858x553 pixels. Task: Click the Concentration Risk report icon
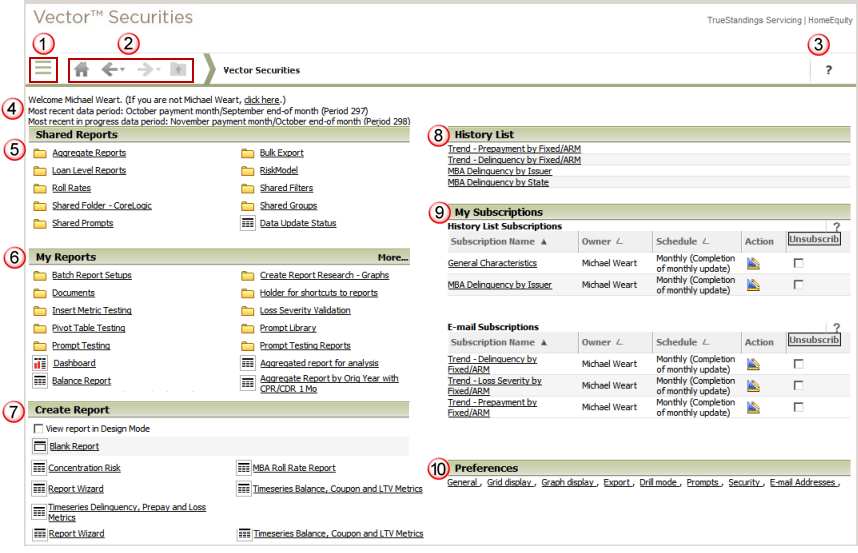39,468
